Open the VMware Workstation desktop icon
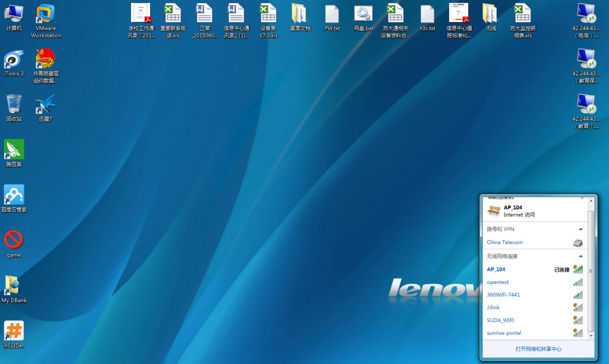 (46, 15)
